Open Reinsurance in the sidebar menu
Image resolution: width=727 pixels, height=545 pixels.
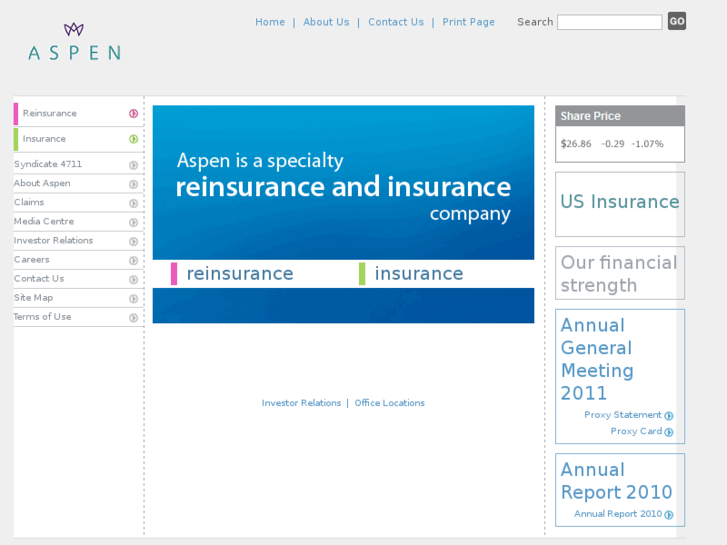click(50, 113)
